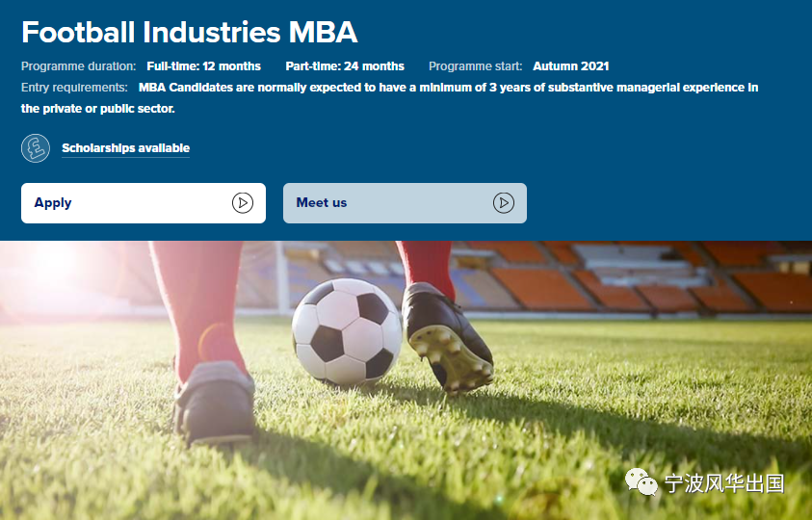Click the Programme duration label
812x520 pixels.
click(79, 66)
